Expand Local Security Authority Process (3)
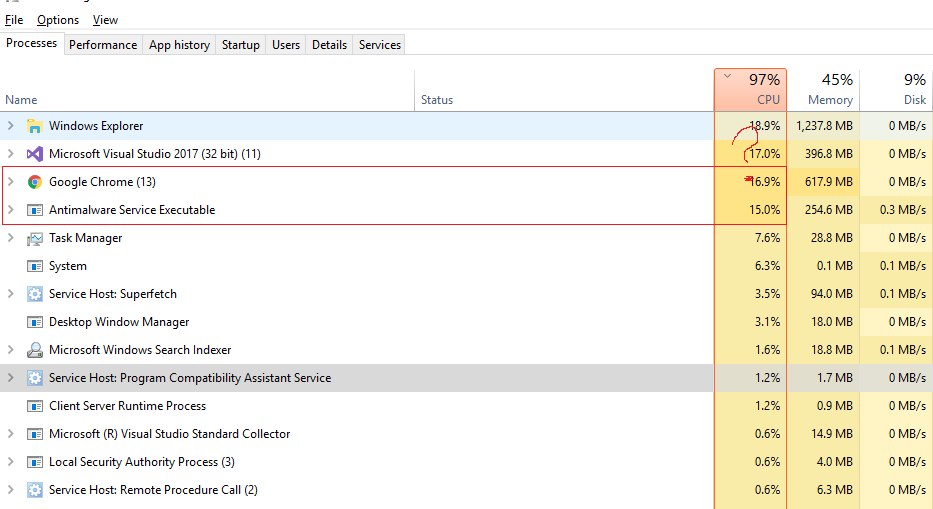The image size is (933, 509). 10,461
